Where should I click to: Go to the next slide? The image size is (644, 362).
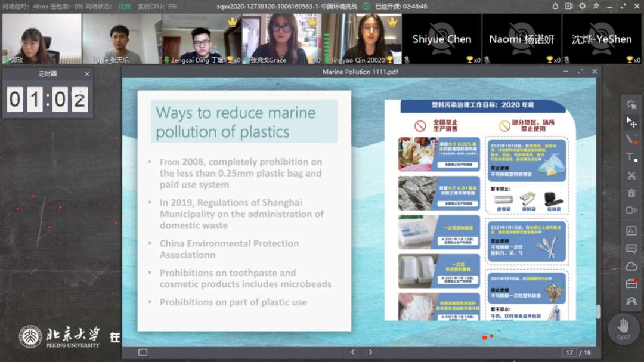[x=370, y=352]
